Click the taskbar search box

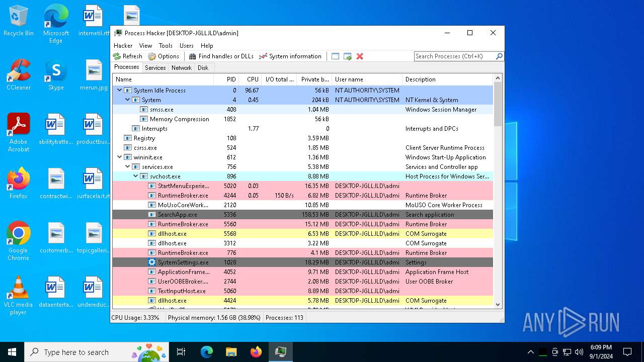98,352
